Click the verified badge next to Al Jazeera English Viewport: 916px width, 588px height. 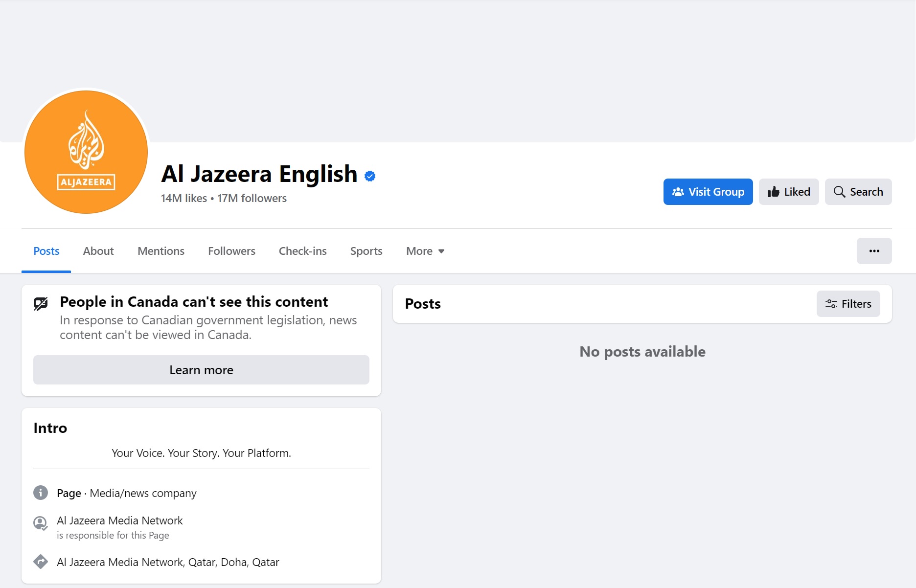tap(370, 176)
